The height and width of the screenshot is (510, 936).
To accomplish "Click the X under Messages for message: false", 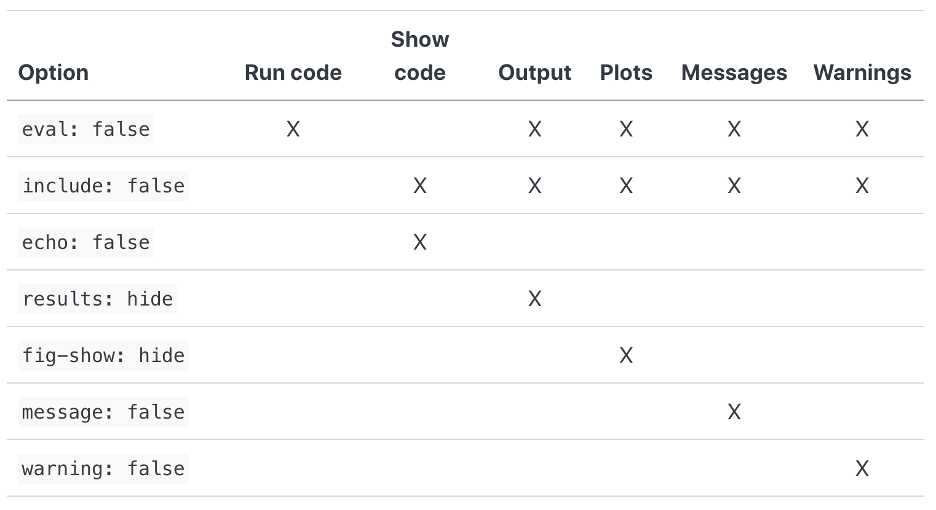I will pos(734,412).
